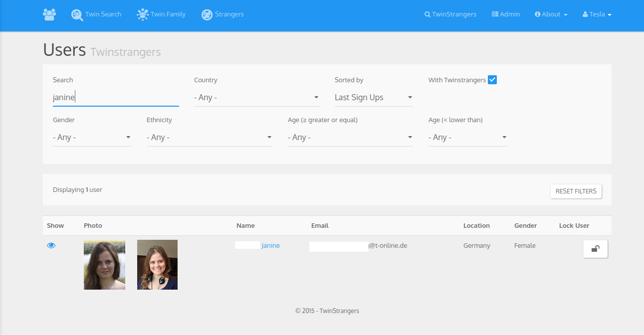Image resolution: width=644 pixels, height=335 pixels.
Task: Click the eye icon to show Janine
Action: 51,246
